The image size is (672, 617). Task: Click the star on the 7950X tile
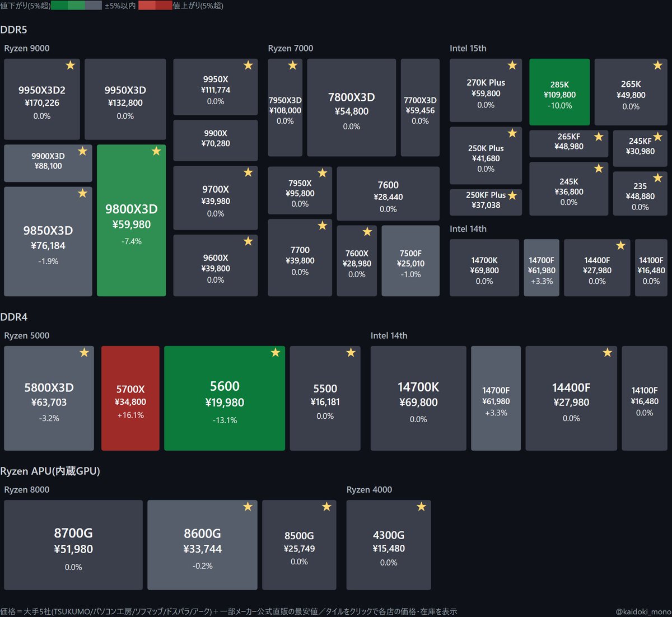(x=322, y=173)
